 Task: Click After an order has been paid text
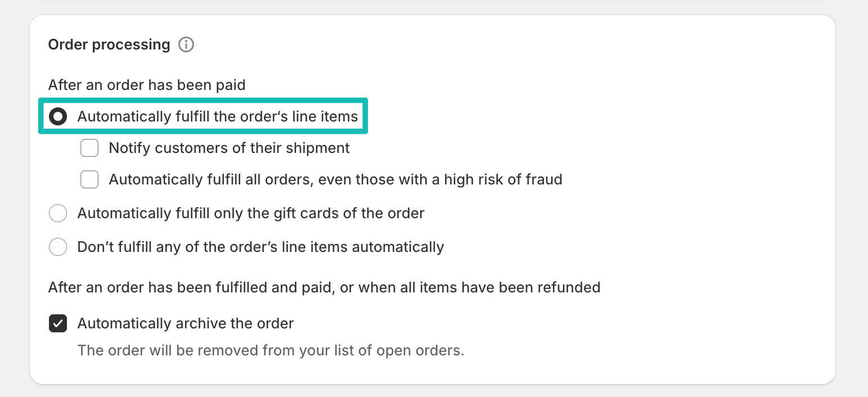click(147, 85)
